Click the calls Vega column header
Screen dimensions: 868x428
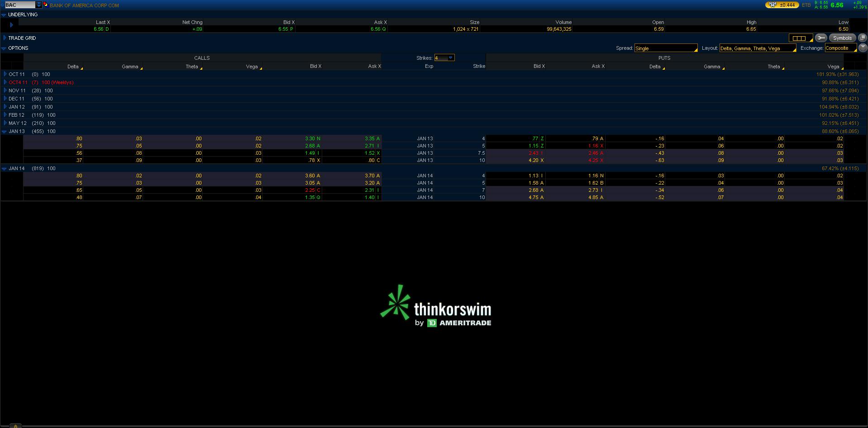(252, 67)
